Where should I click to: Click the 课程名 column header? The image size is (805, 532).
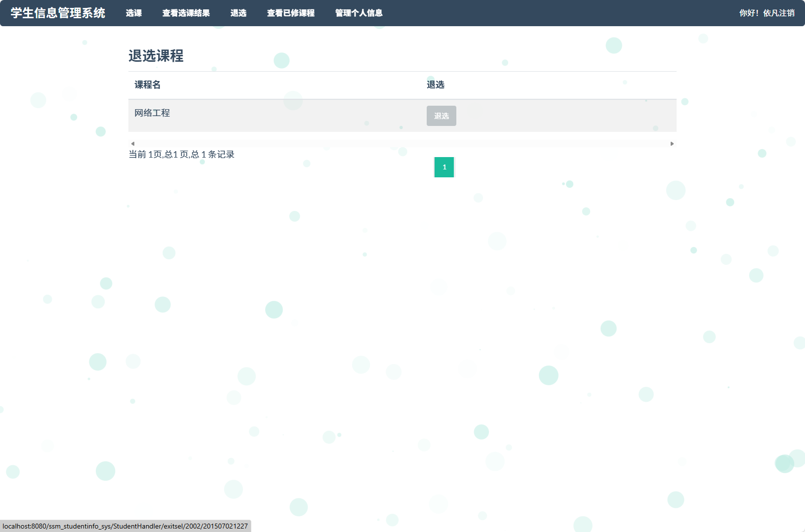point(147,85)
